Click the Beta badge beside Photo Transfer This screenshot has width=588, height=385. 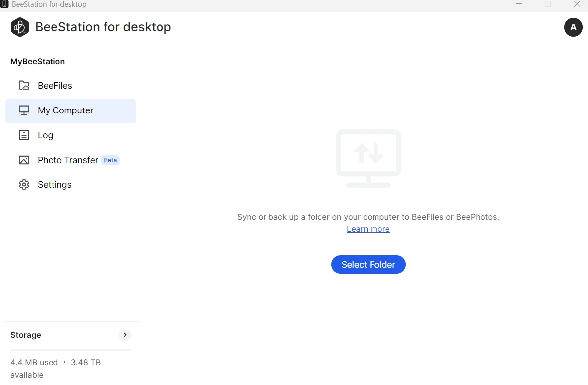pyautogui.click(x=110, y=160)
